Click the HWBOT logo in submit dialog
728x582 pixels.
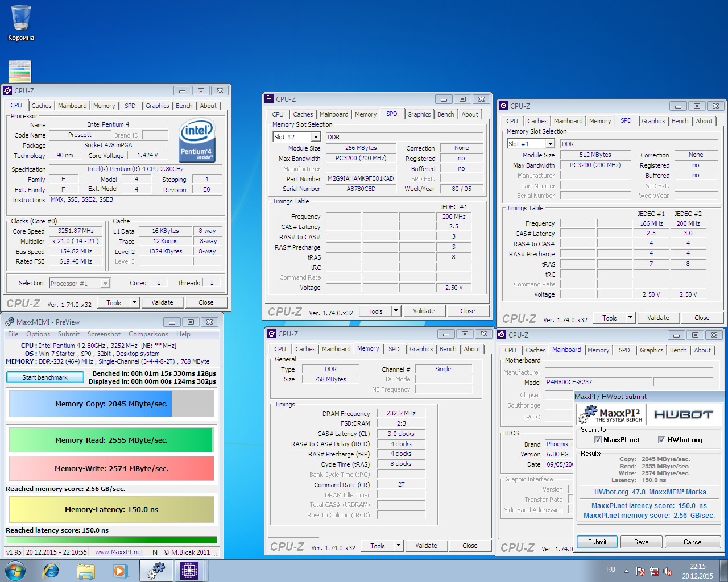click(x=684, y=414)
